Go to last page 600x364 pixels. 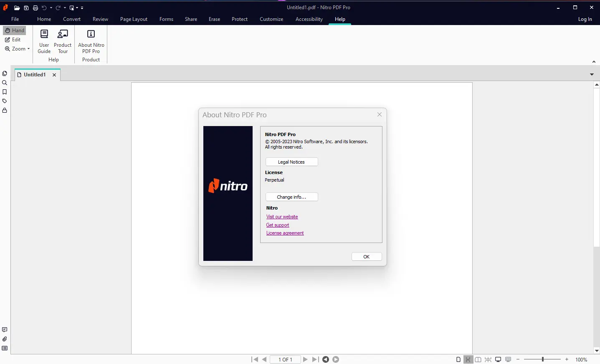[x=315, y=359]
